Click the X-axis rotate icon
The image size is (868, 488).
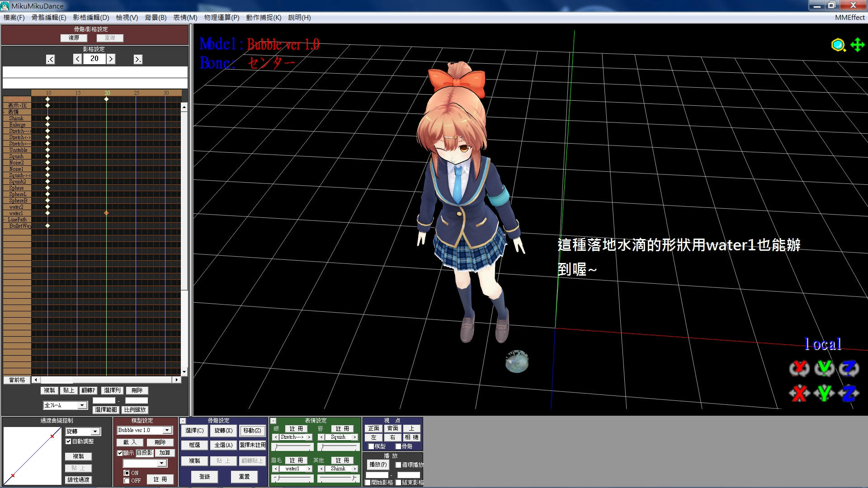tap(799, 368)
